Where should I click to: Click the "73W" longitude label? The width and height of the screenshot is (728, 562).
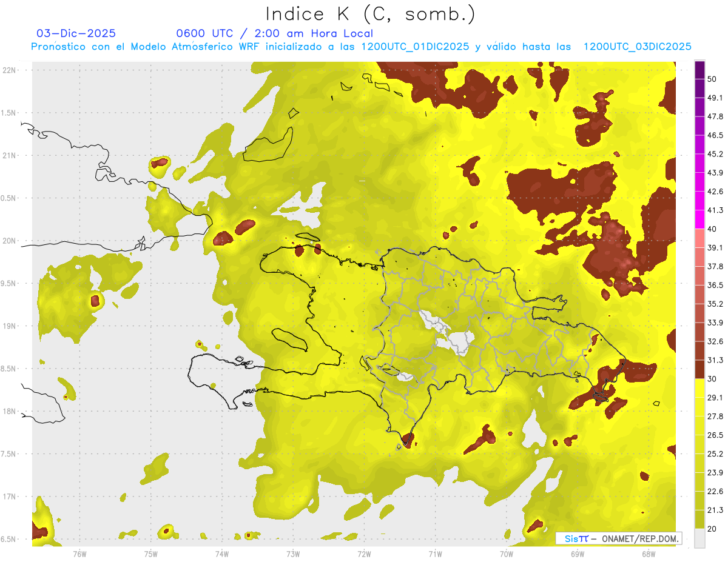(x=293, y=554)
